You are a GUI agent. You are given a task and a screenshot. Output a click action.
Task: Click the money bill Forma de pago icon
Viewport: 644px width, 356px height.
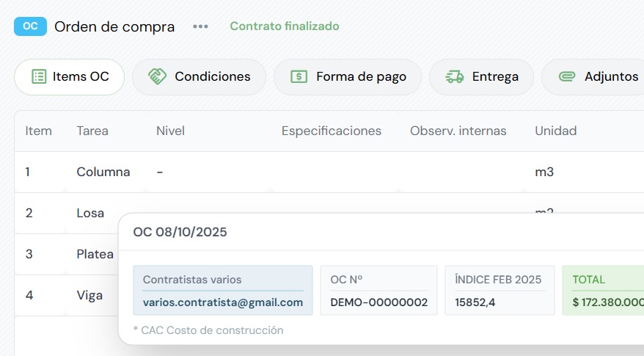299,76
